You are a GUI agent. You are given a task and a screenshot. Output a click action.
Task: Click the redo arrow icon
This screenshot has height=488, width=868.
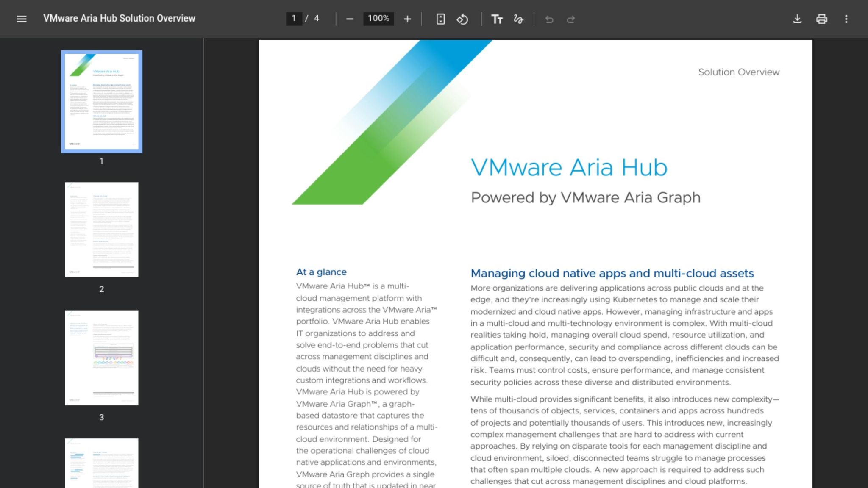(x=571, y=19)
